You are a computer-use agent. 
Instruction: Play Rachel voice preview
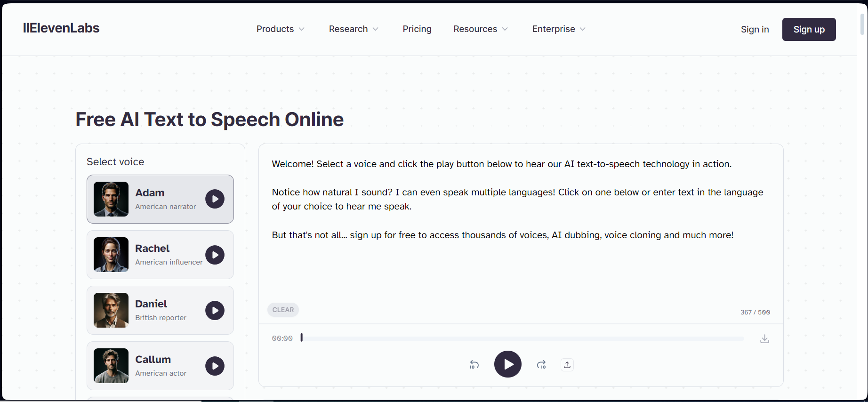215,255
